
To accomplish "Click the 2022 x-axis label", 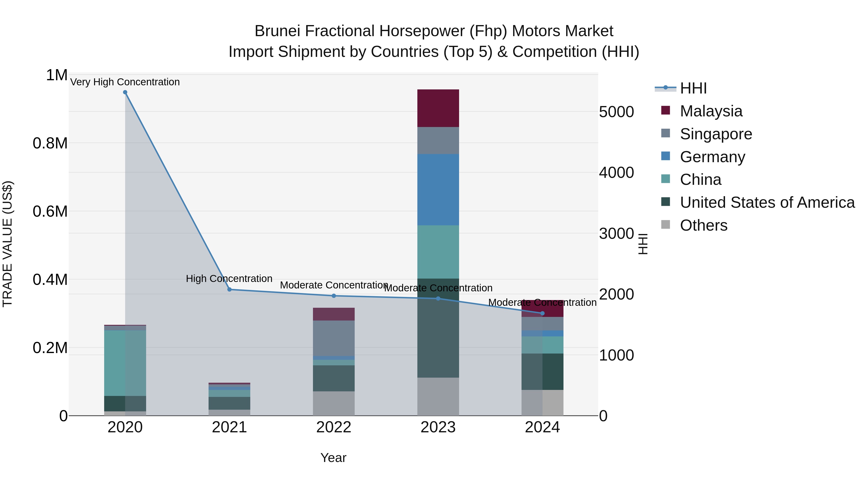I will (334, 427).
